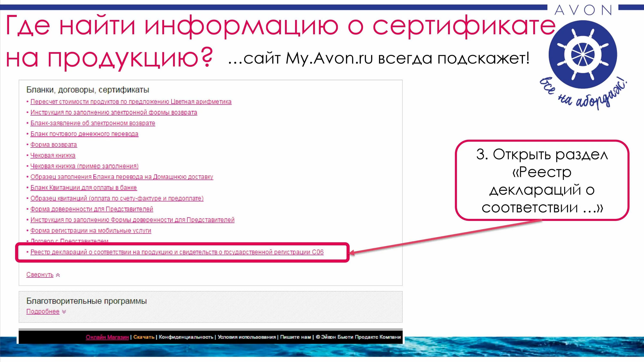Open Условия использования footer link
The image size is (644, 362).
point(247,337)
